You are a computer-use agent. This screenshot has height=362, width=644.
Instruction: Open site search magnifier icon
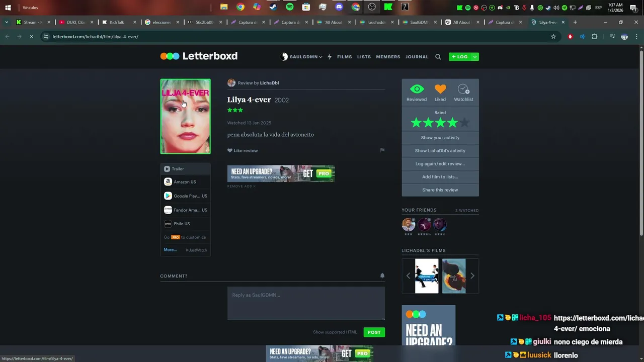[438, 57]
